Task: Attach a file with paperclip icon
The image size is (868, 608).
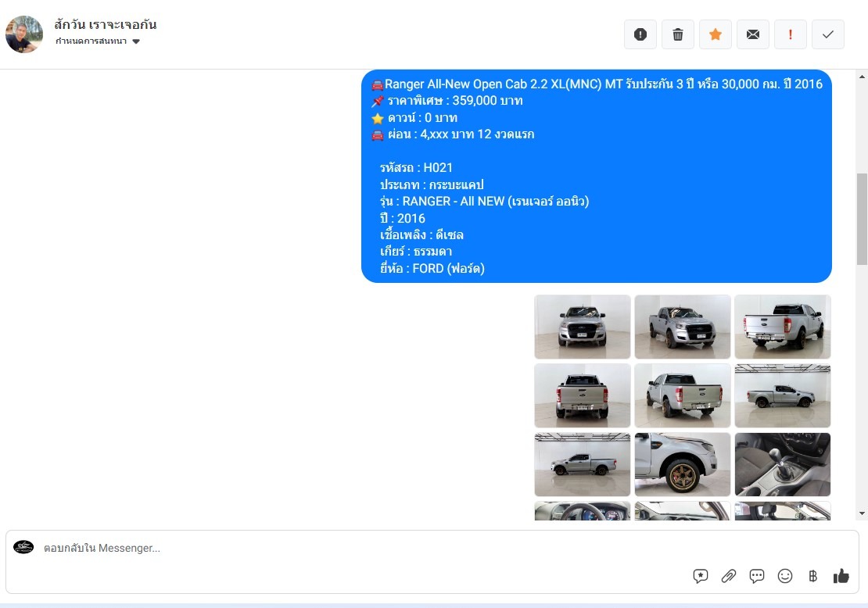Action: point(729,576)
